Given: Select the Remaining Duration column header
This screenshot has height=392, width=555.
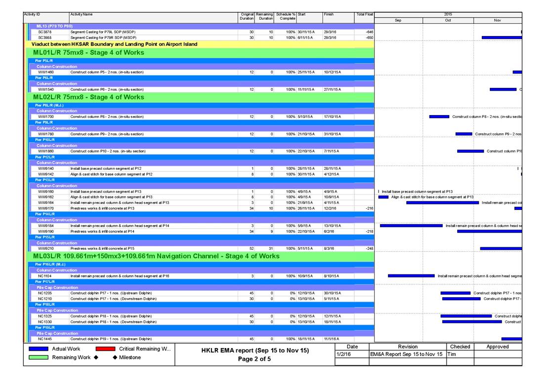Looking at the screenshot, I should click(264, 18).
